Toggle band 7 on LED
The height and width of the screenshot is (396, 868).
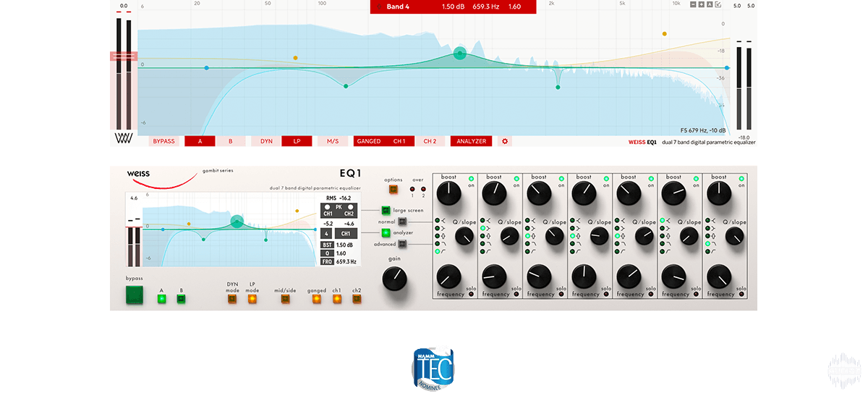click(x=741, y=178)
